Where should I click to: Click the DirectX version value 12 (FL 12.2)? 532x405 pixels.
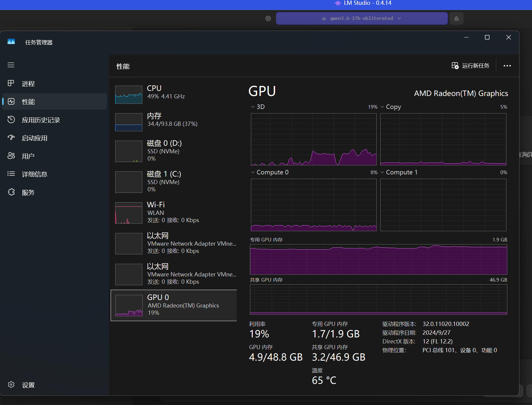(x=438, y=341)
